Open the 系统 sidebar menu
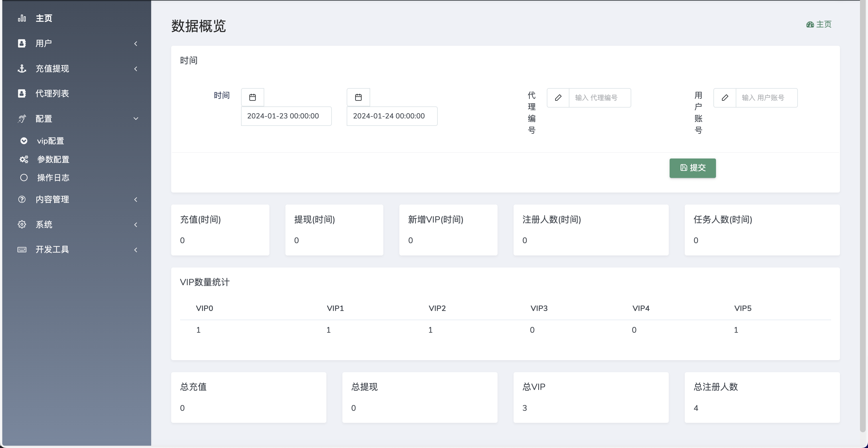Image resolution: width=868 pixels, height=448 pixels. point(77,224)
